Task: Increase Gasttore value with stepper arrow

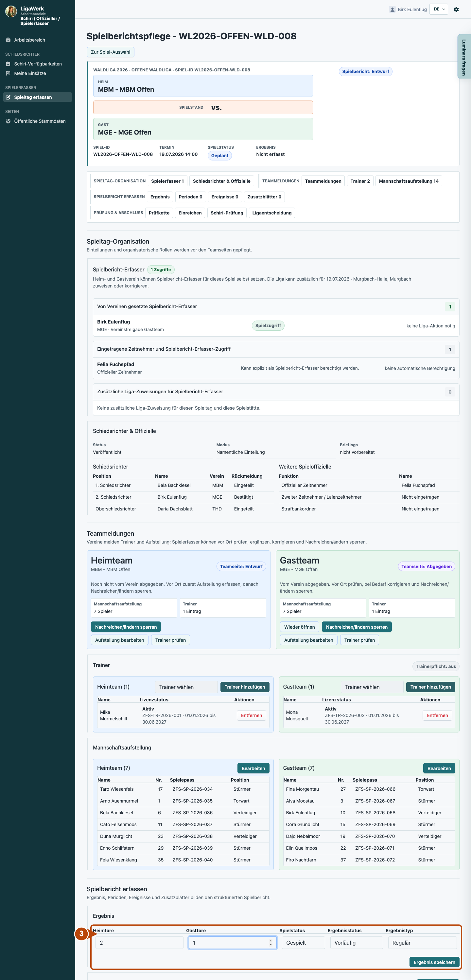Action: (x=271, y=941)
